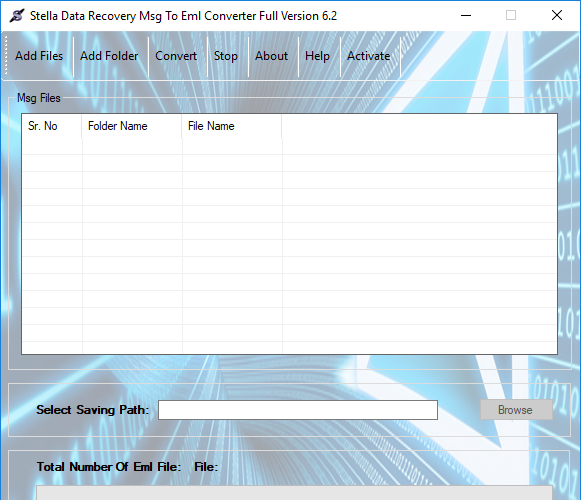The image size is (581, 500).
Task: Minimize the converter window
Action: [x=466, y=16]
